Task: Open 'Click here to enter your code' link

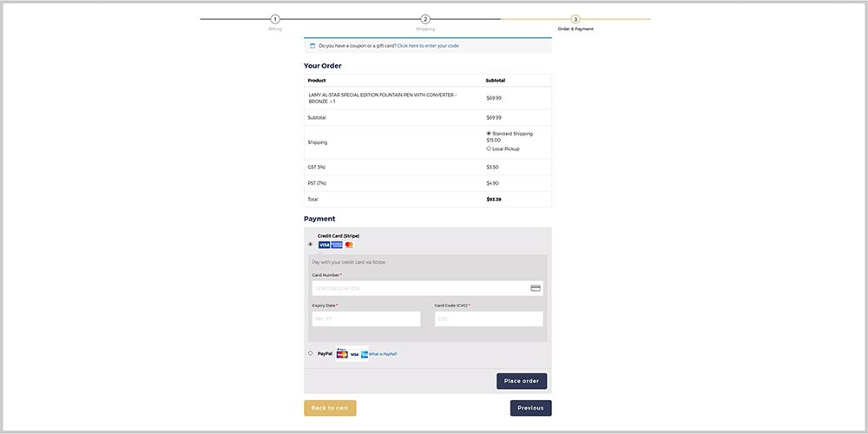Action: 428,46
